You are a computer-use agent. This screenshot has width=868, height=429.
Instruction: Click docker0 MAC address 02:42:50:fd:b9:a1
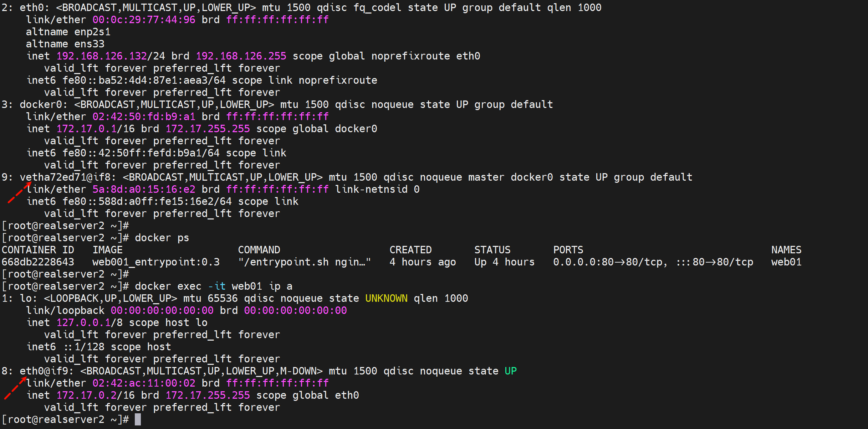click(x=144, y=117)
